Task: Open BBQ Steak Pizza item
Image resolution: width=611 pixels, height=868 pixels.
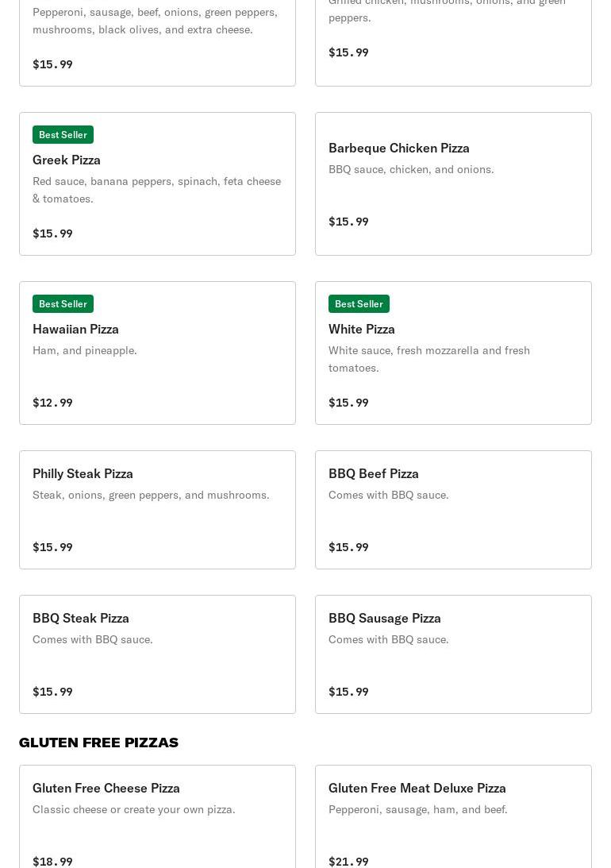Action: (158, 654)
